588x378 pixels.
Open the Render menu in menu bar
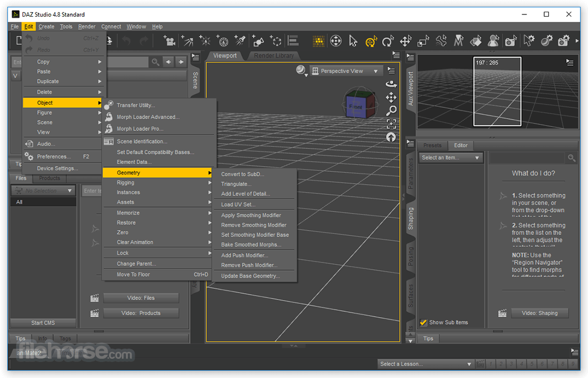click(x=87, y=27)
